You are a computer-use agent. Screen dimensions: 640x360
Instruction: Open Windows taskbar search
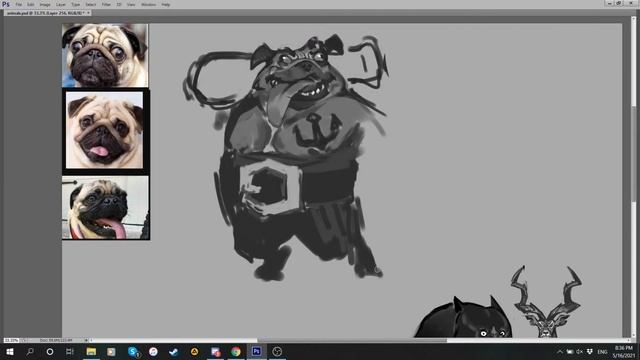coord(30,351)
